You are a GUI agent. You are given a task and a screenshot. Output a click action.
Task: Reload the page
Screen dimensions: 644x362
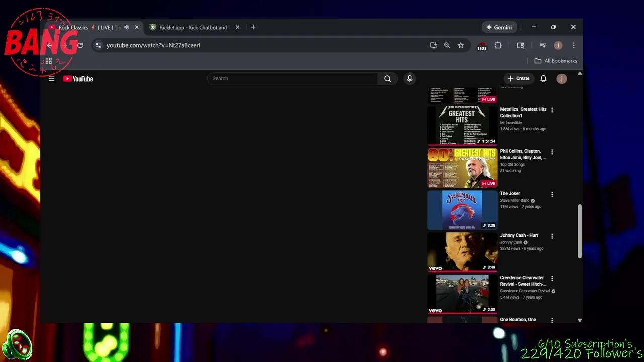point(79,45)
